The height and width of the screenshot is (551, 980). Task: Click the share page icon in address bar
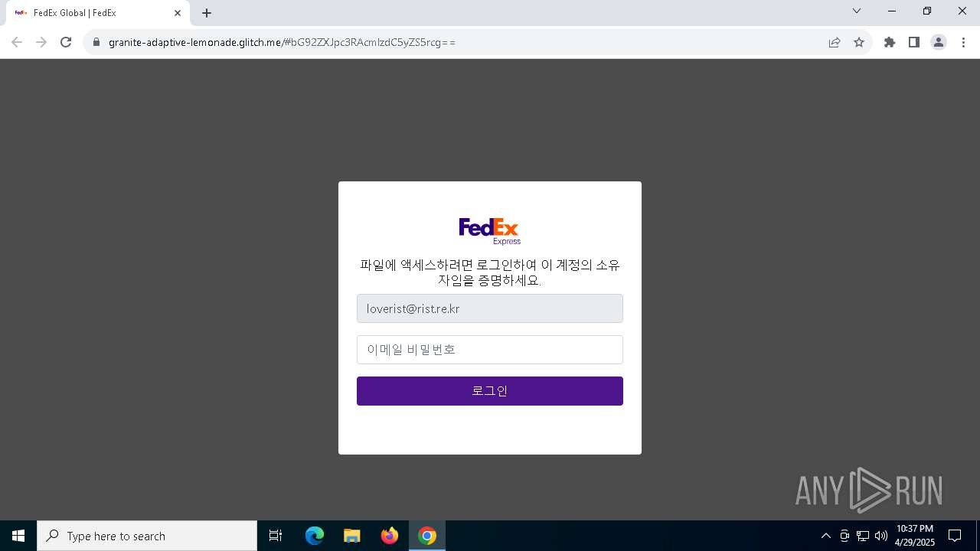pos(835,42)
